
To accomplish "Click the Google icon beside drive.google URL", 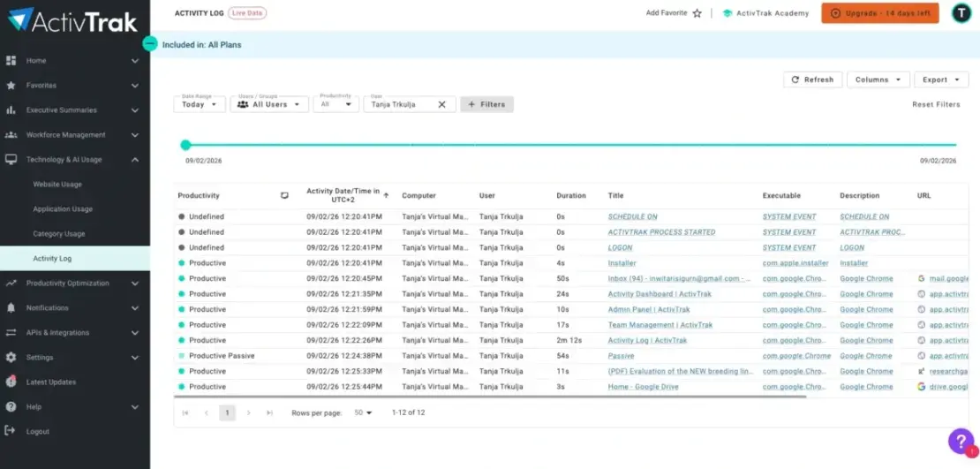I will 921,387.
